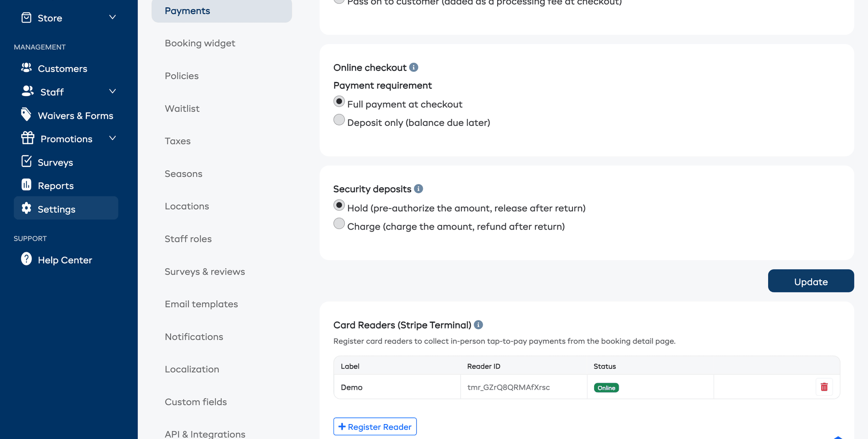Select Charge for security deposits
868x439 pixels.
tap(339, 223)
